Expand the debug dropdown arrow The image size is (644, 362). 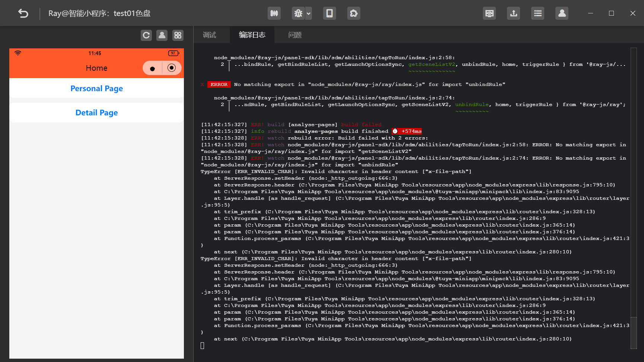309,13
